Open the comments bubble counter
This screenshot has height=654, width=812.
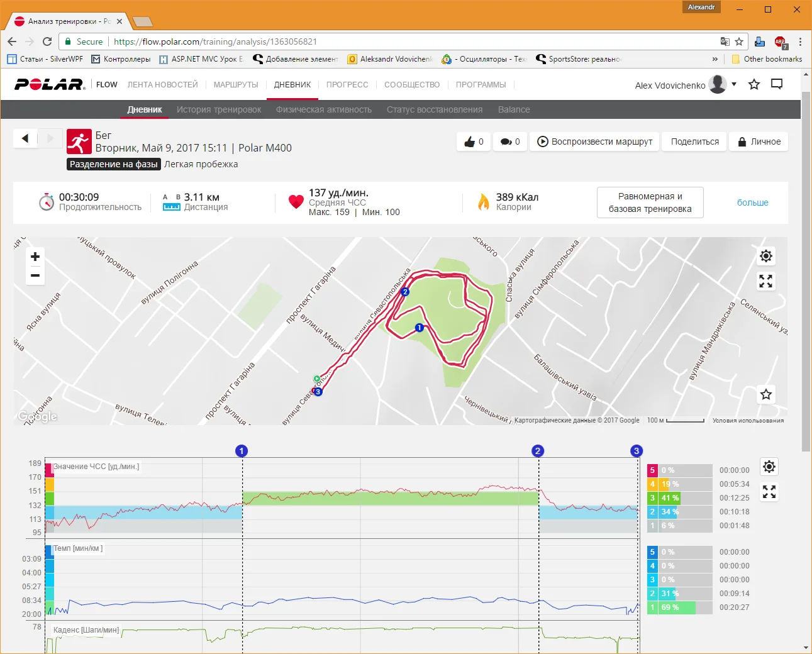(x=510, y=141)
